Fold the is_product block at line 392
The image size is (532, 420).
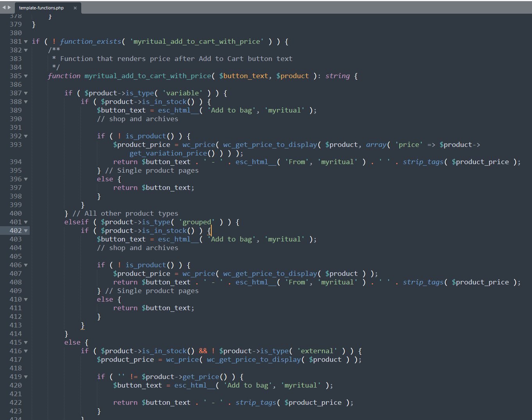click(x=26, y=136)
